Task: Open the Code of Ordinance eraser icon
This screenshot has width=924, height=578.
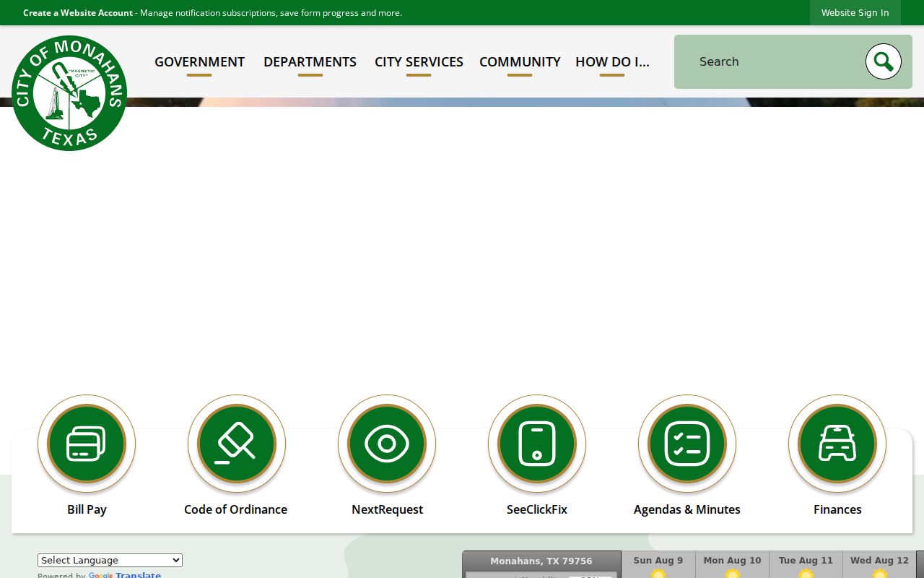Action: [237, 444]
